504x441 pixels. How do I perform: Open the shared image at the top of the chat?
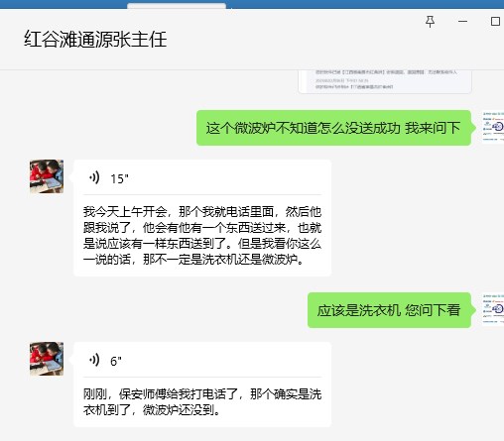[x=385, y=81]
